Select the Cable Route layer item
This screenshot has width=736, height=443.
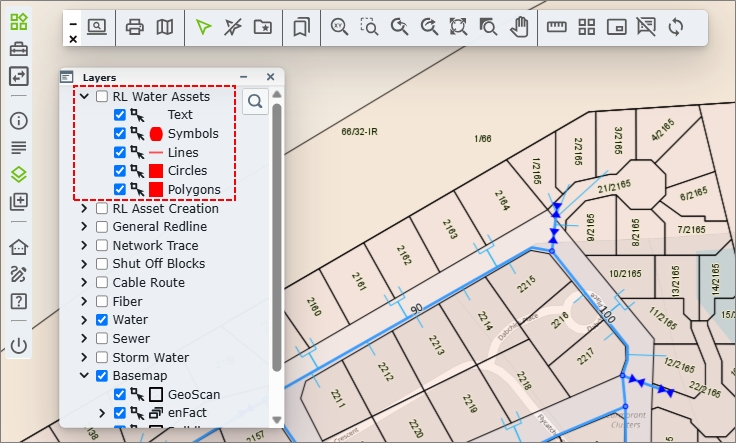(x=148, y=283)
